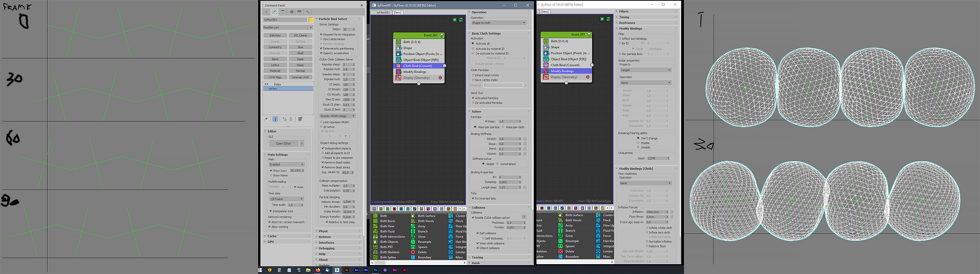Open Photoshop from the taskbar

click(x=376, y=270)
